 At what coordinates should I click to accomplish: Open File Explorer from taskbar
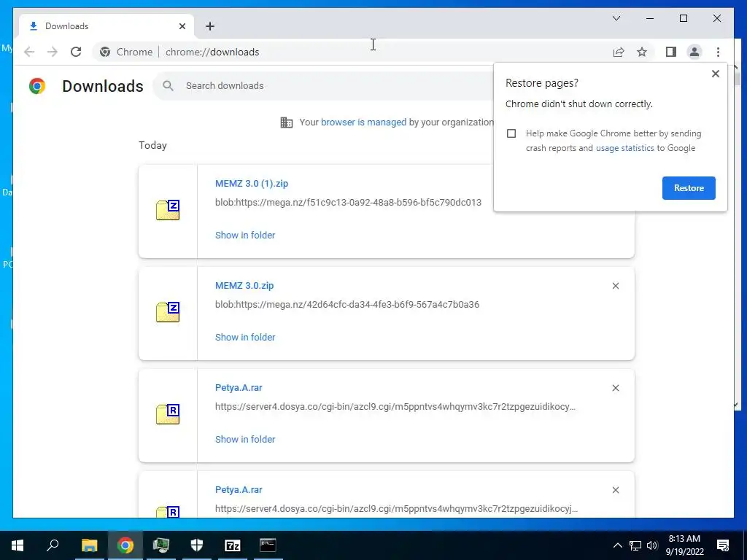(89, 545)
